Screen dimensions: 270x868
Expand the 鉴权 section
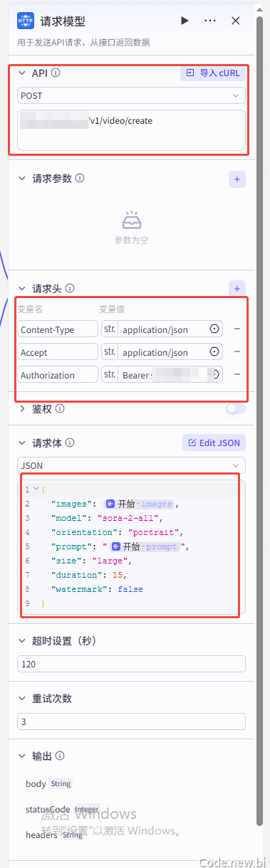21,409
